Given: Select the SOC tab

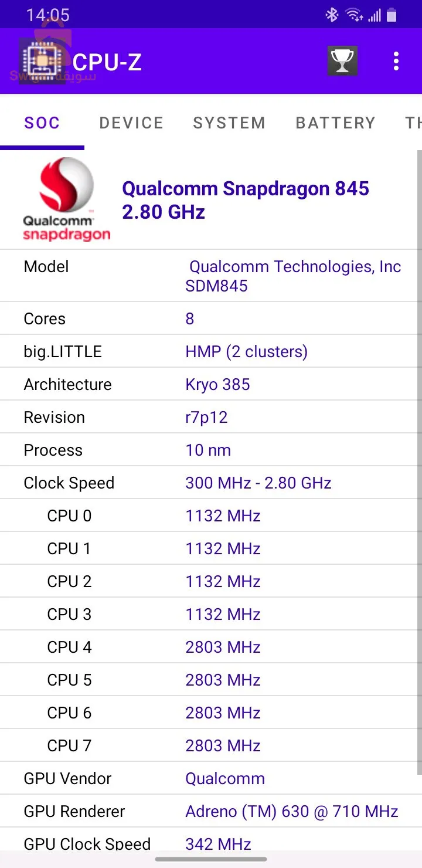Looking at the screenshot, I should pyautogui.click(x=42, y=123).
